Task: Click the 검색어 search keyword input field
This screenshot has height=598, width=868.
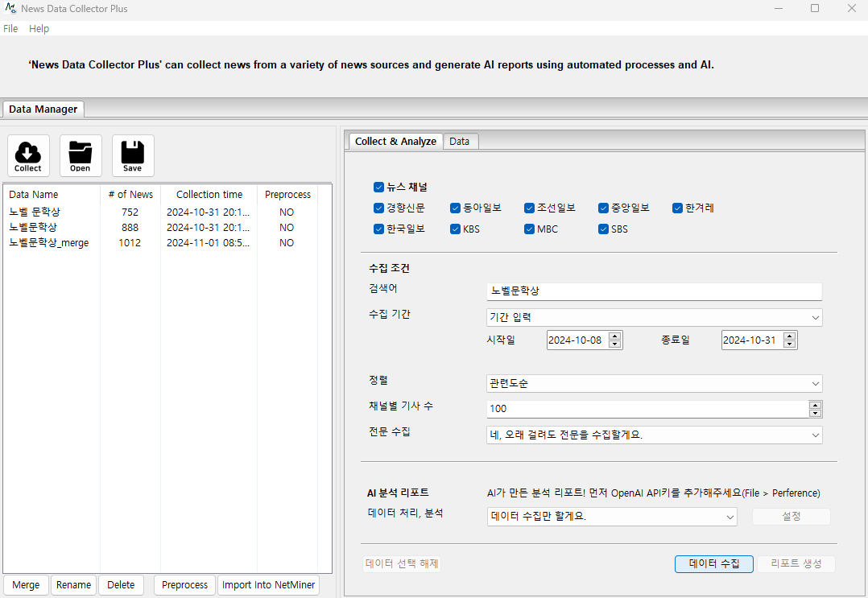Action: (655, 291)
